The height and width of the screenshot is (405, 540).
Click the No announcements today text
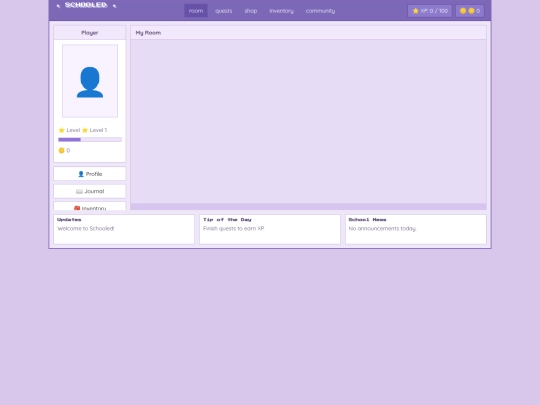(x=382, y=228)
